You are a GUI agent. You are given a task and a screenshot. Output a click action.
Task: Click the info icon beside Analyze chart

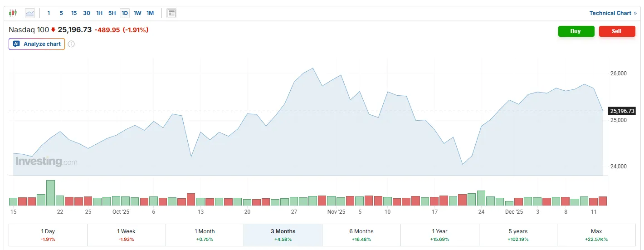(x=71, y=44)
